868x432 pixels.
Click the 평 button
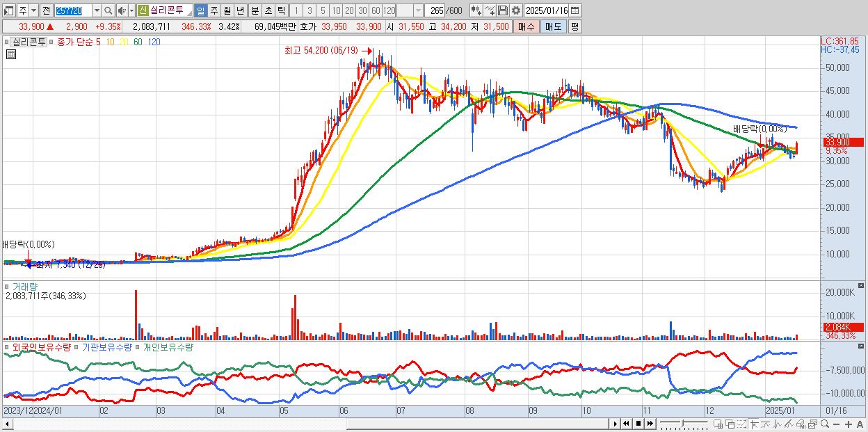pos(574,26)
